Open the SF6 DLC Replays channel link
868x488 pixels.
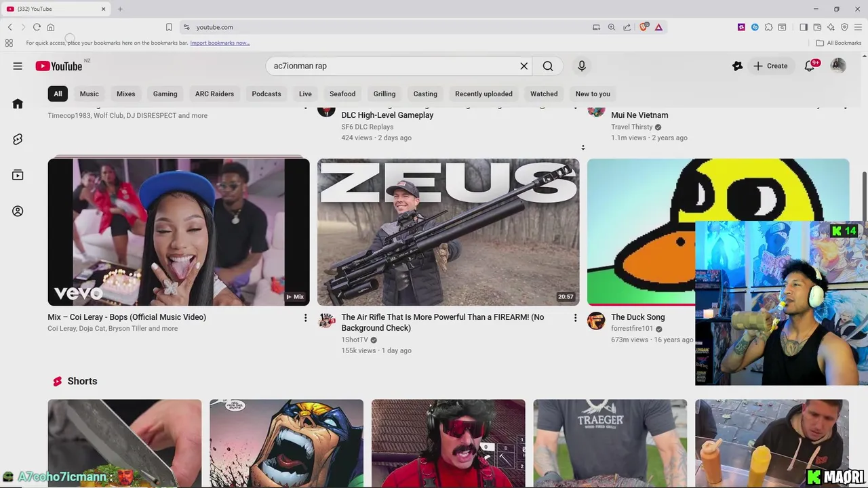(x=367, y=127)
